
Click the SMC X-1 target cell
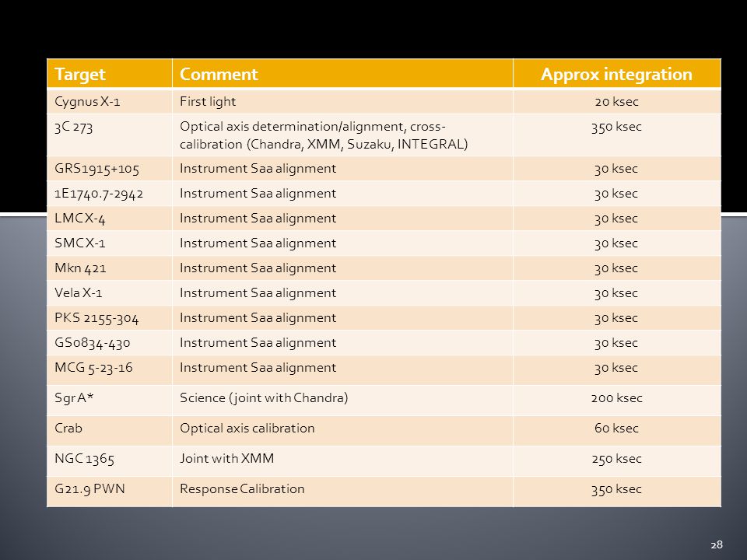110,243
